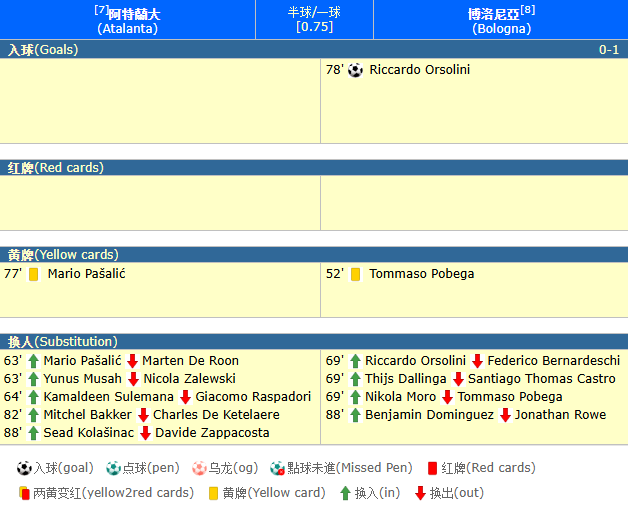Open the Bologna team header link
The image size is (628, 512).
pos(501,21)
